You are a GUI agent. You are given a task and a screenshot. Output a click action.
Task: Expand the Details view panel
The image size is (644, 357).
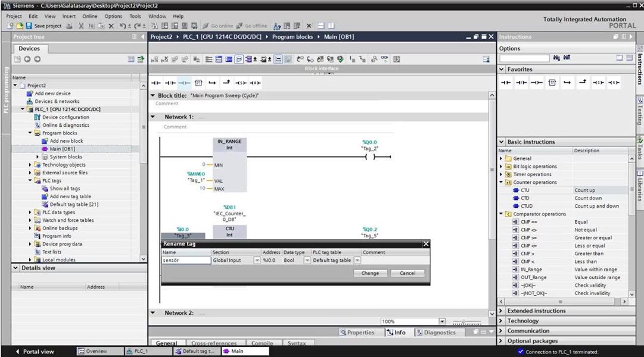[15, 268]
